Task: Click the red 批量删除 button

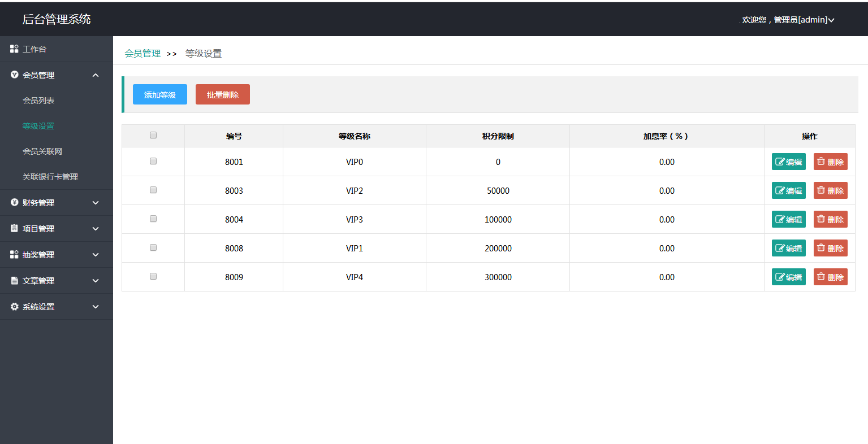Action: (x=223, y=95)
